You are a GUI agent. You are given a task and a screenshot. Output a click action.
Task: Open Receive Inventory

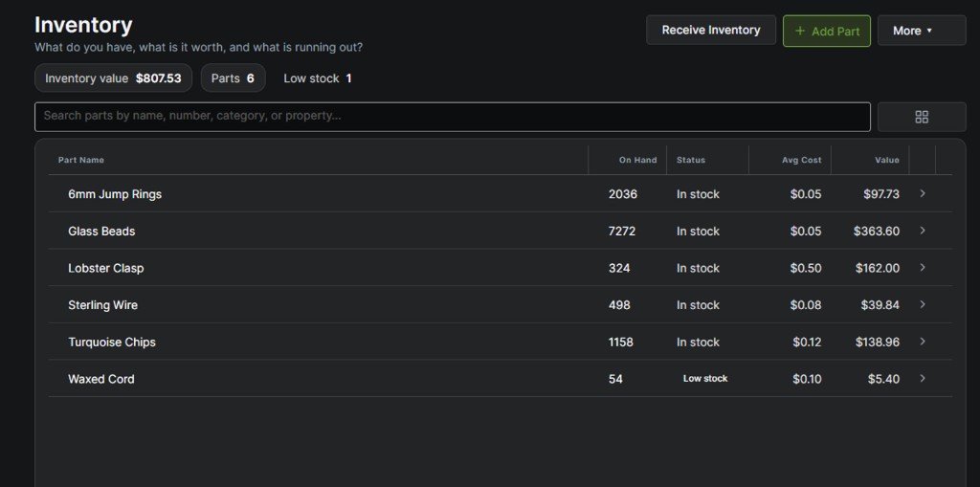point(711,30)
